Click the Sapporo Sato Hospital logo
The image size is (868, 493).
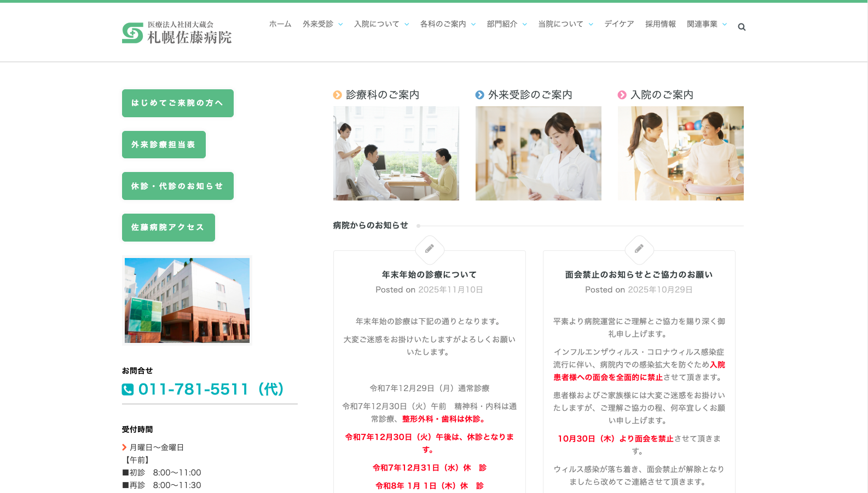pos(177,33)
